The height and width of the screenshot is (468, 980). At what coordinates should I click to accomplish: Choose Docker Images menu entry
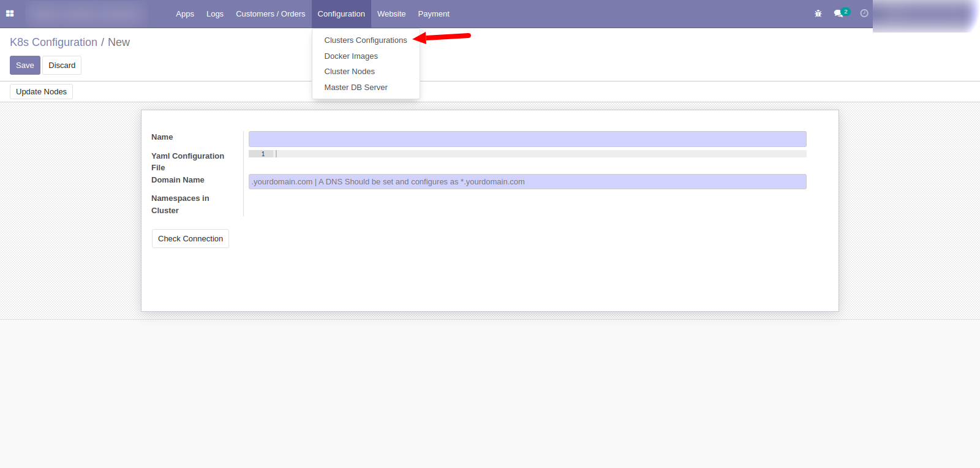click(x=351, y=56)
